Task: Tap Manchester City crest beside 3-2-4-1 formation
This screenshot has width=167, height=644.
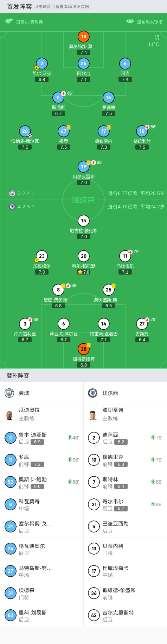Action: tap(12, 193)
